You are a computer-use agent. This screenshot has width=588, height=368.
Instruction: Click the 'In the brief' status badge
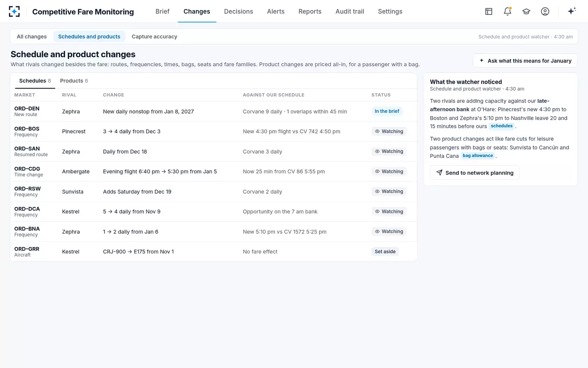pyautogui.click(x=387, y=111)
